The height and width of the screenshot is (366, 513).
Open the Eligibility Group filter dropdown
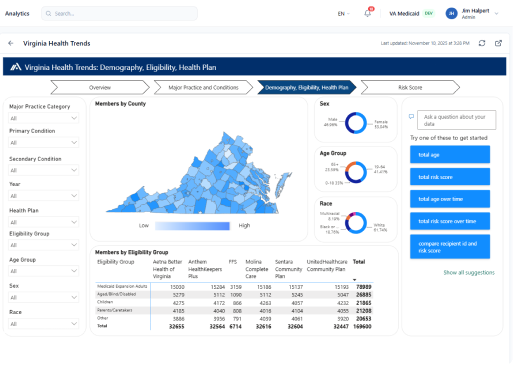(43, 245)
